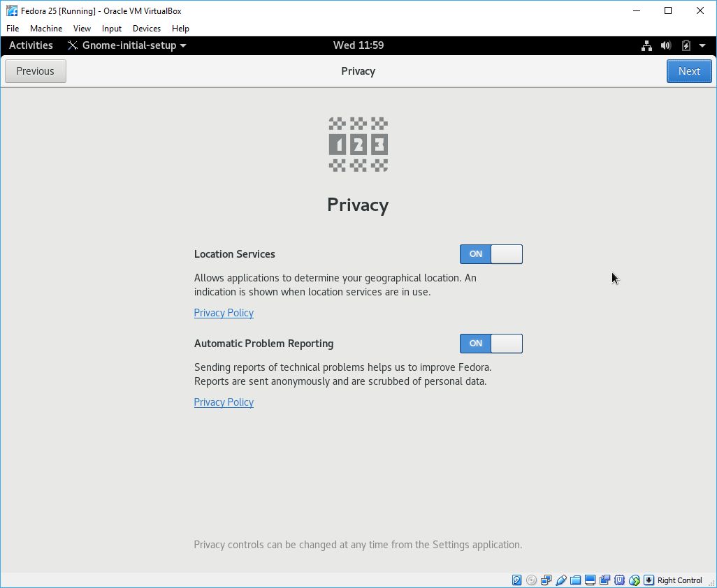Click the hard disk activity indicator icon

(516, 580)
